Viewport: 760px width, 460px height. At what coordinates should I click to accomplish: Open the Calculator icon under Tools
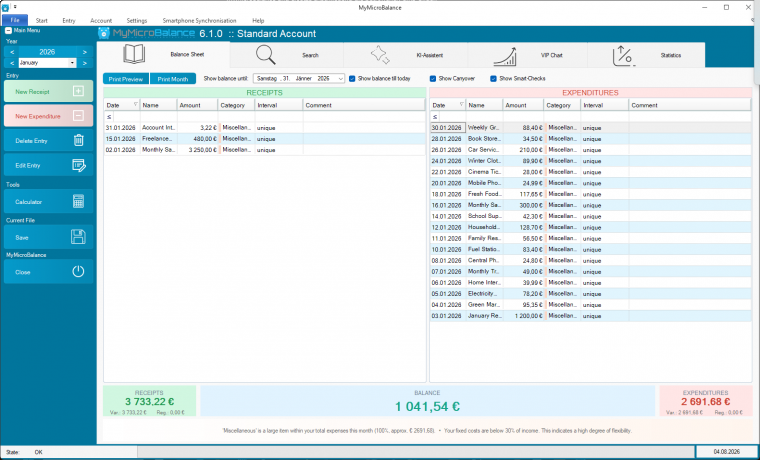click(x=79, y=201)
